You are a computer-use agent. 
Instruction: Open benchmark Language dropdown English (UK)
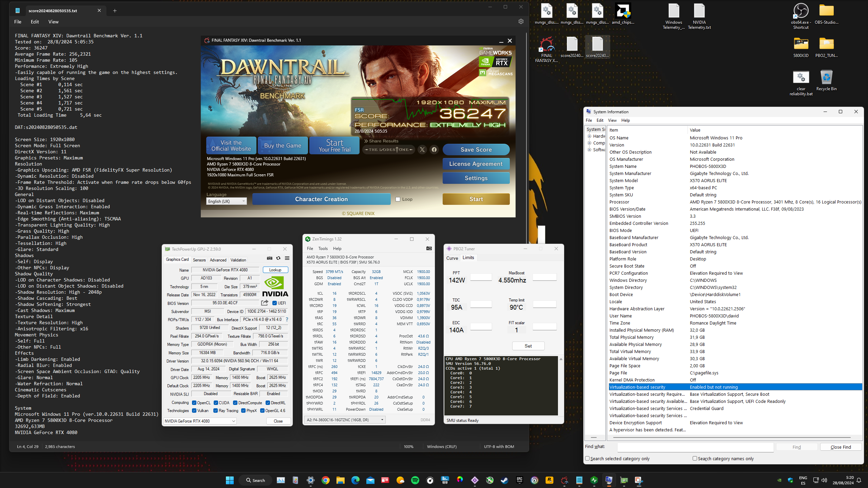(226, 201)
